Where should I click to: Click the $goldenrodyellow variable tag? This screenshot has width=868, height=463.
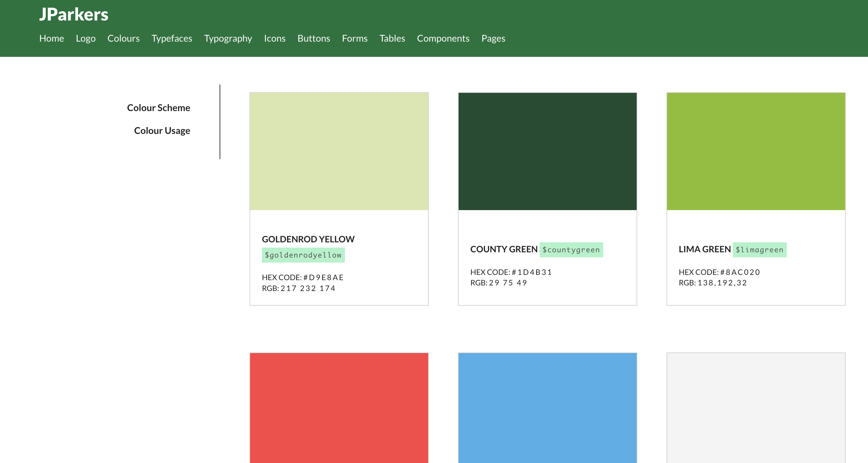point(303,255)
